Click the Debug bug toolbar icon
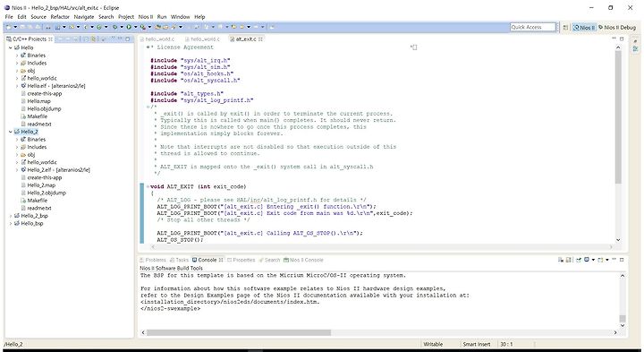644x352 pixels. pyautogui.click(x=115, y=27)
